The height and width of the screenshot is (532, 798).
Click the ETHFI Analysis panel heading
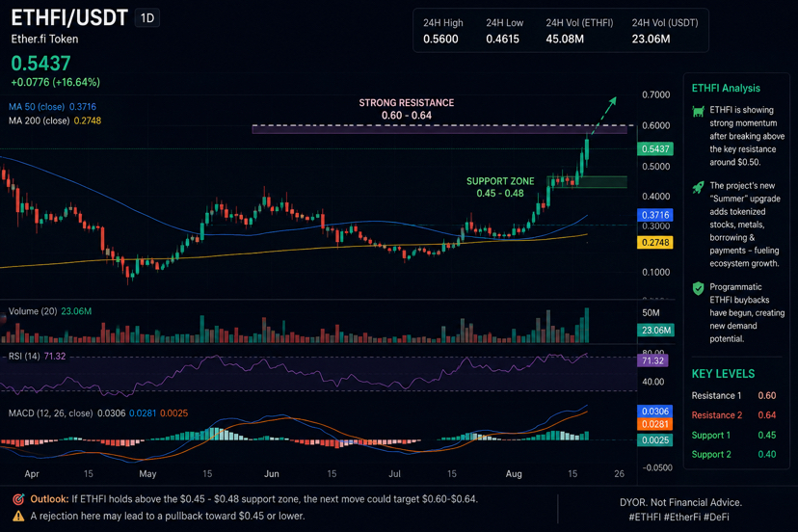(726, 88)
